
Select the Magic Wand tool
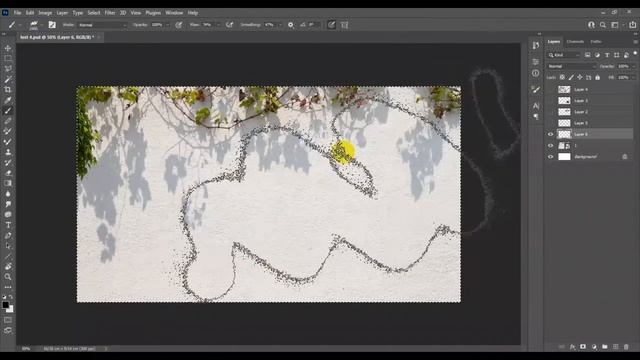pos(8,79)
